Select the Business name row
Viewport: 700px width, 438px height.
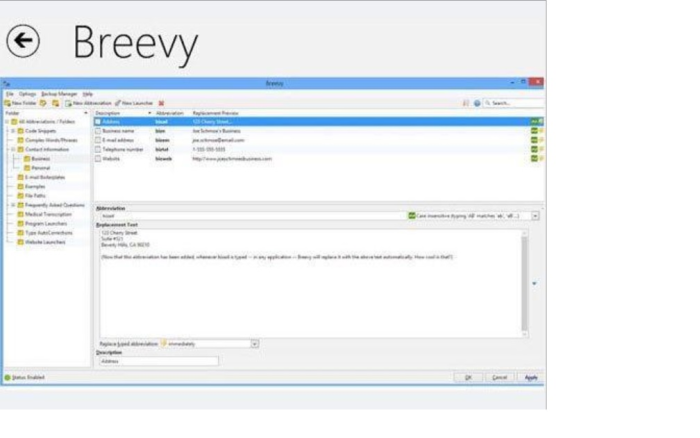(x=319, y=131)
